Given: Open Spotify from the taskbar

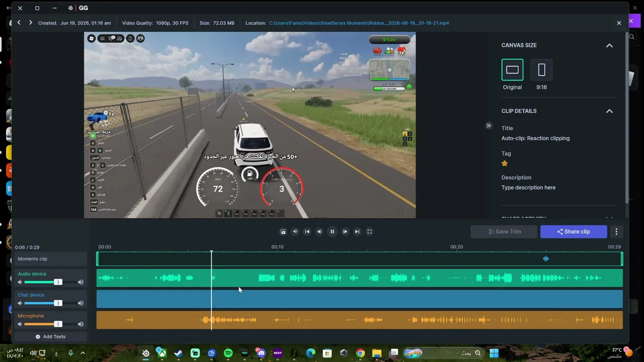Looking at the screenshot, I should (228, 353).
